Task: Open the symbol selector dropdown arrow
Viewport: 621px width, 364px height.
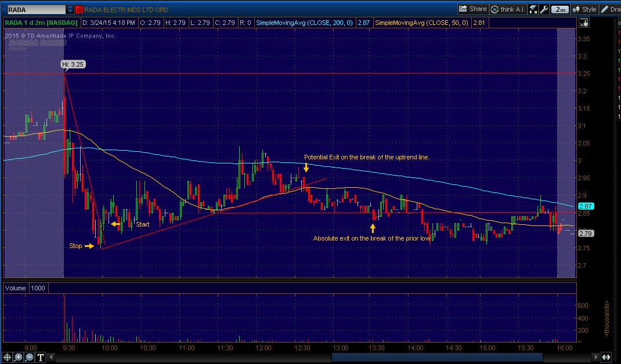Action: pyautogui.click(x=70, y=9)
